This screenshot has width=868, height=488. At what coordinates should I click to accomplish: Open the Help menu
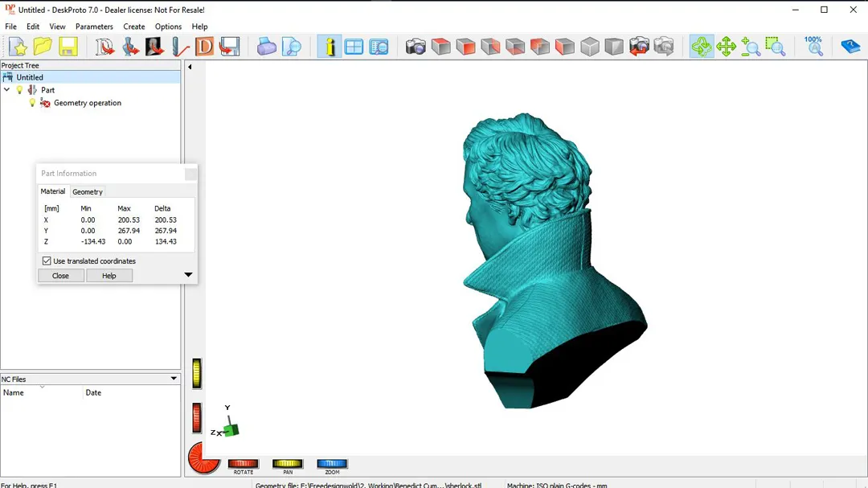(x=200, y=27)
